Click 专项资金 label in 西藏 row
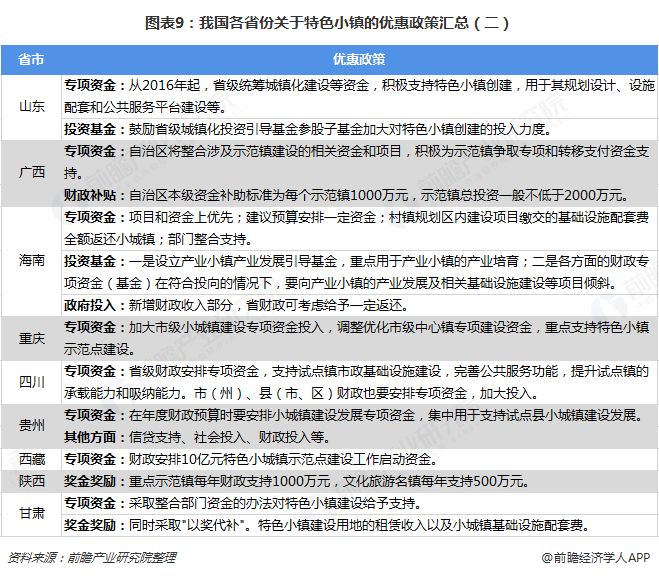The image size is (659, 576). 90,459
